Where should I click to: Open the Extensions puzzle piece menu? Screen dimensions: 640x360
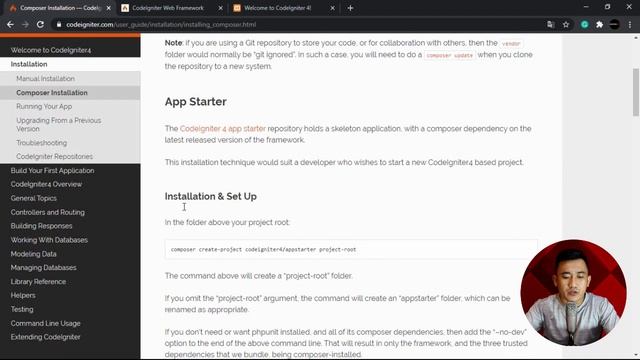599,24
